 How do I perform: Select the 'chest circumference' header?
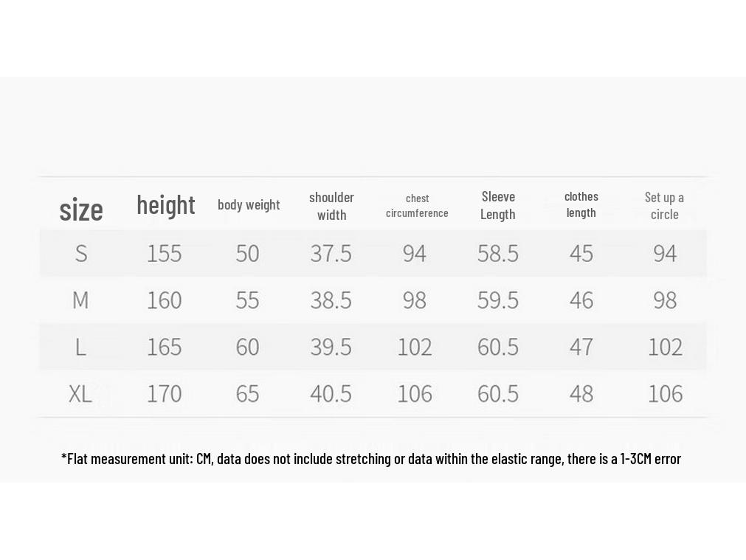pos(417,206)
